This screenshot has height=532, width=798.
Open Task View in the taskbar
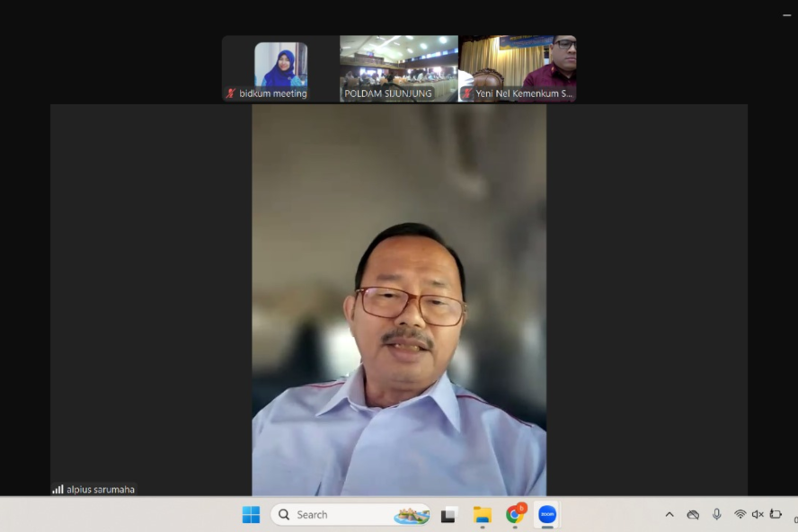448,515
